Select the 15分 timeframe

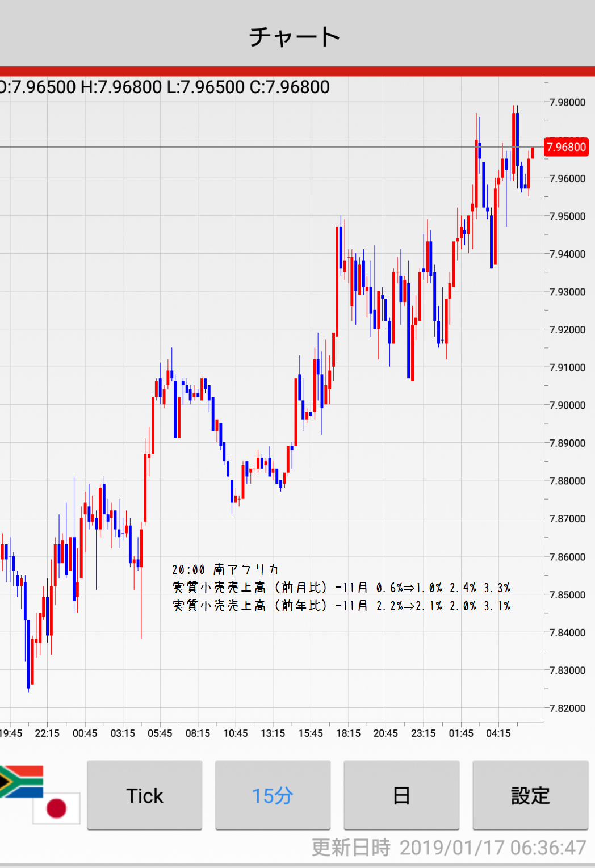point(273,795)
